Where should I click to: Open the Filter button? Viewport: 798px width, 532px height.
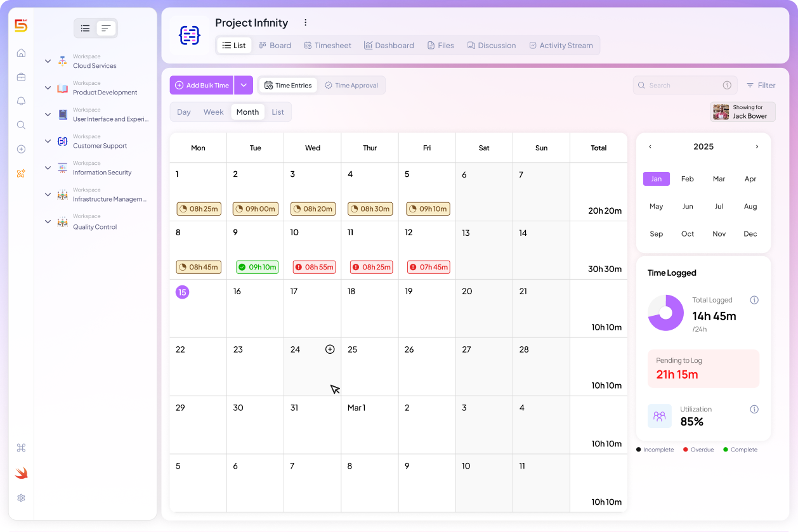761,86
